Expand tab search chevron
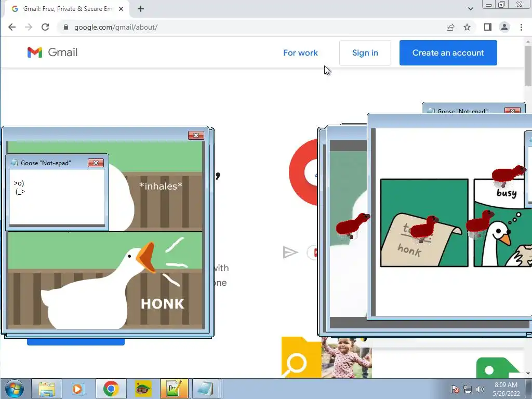The height and width of the screenshot is (399, 532). [x=471, y=9]
